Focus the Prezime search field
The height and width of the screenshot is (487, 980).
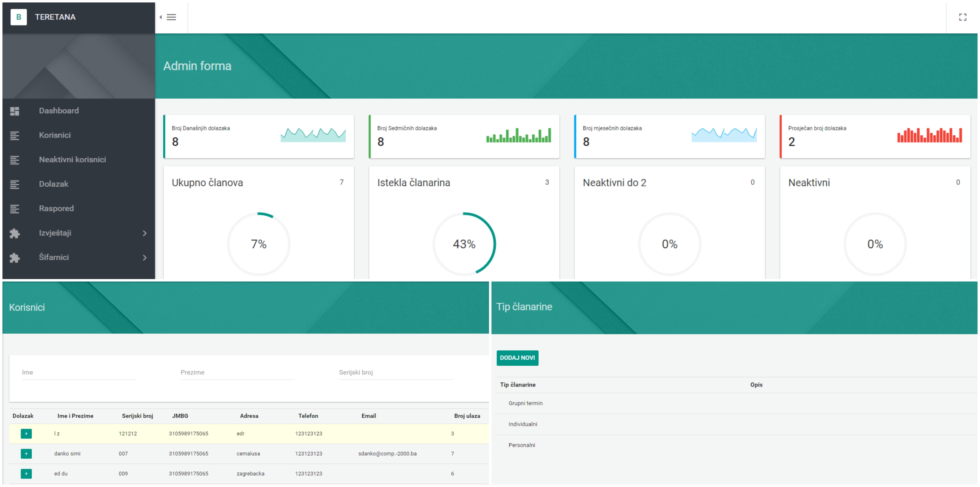pyautogui.click(x=237, y=373)
